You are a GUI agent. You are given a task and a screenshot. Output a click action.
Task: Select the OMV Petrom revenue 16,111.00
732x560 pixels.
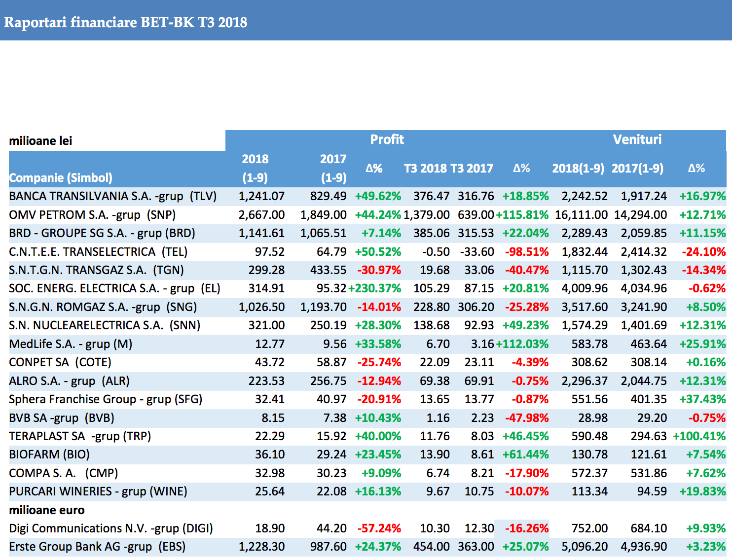click(581, 215)
